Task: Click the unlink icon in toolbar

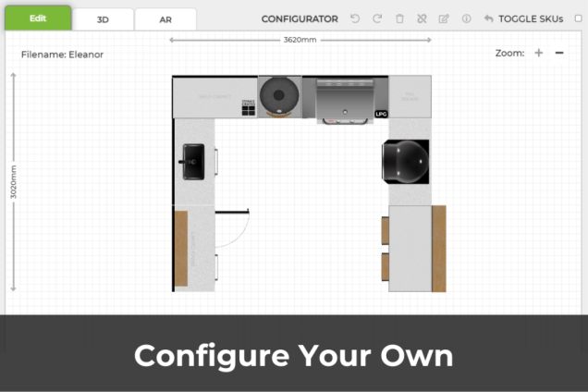Action: tap(422, 18)
